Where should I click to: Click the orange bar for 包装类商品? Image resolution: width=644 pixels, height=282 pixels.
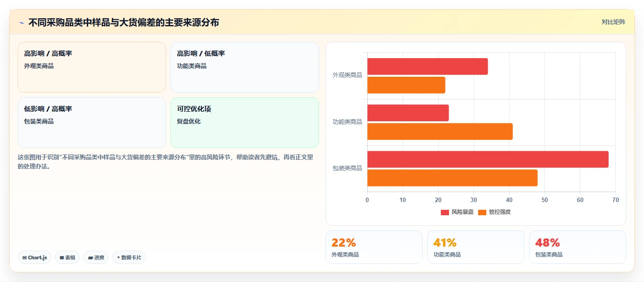pos(453,178)
